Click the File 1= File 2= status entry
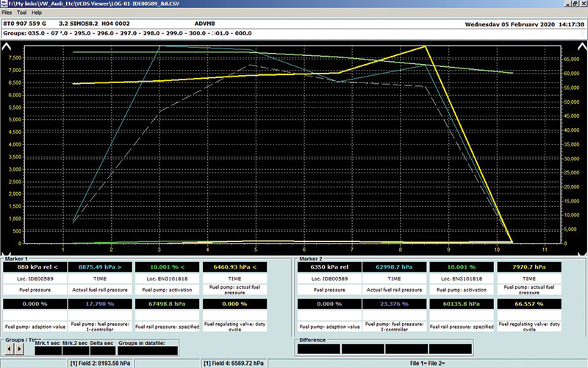 click(x=427, y=364)
